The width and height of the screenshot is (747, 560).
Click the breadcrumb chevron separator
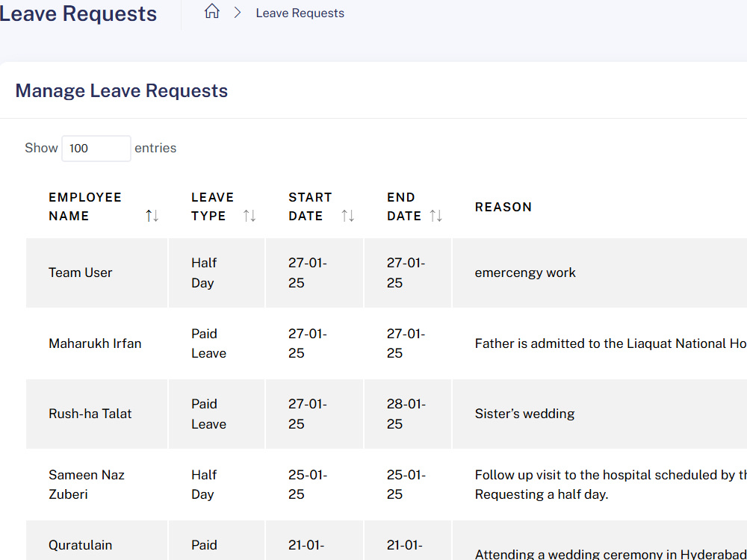pyautogui.click(x=238, y=13)
